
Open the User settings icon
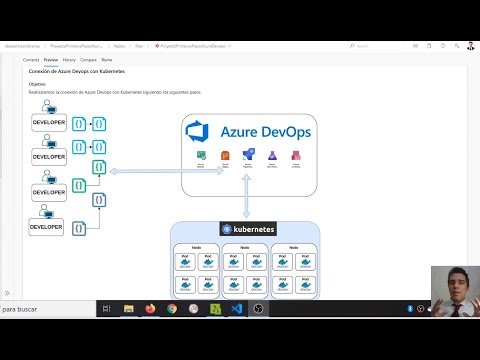coord(457,46)
